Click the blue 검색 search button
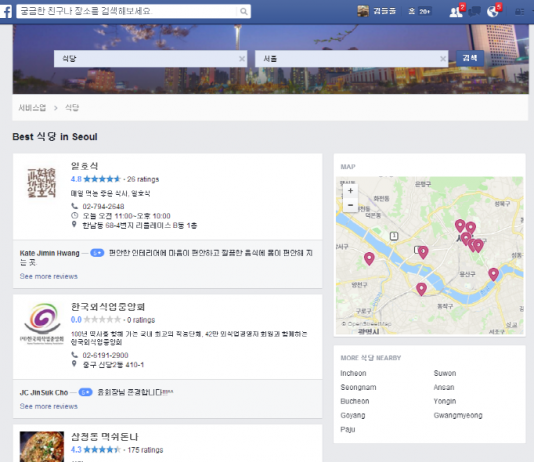 (x=470, y=58)
